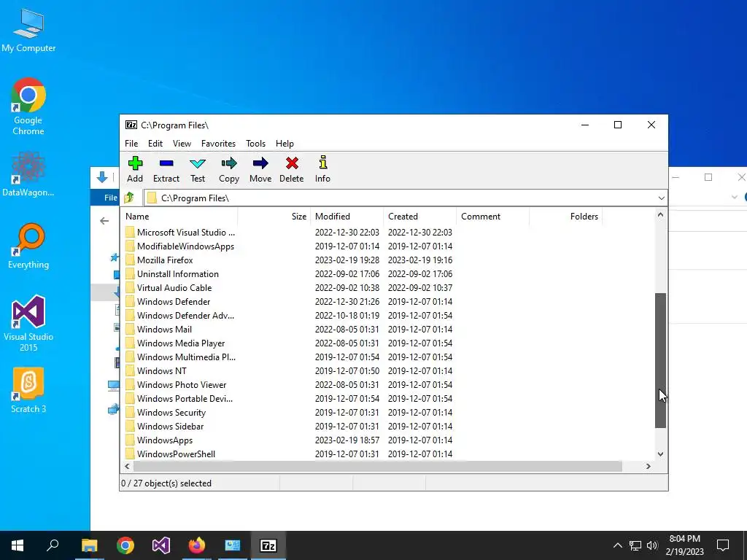The width and height of the screenshot is (747, 560).
Task: Click the vertical scrollbar up arrow
Action: click(660, 215)
